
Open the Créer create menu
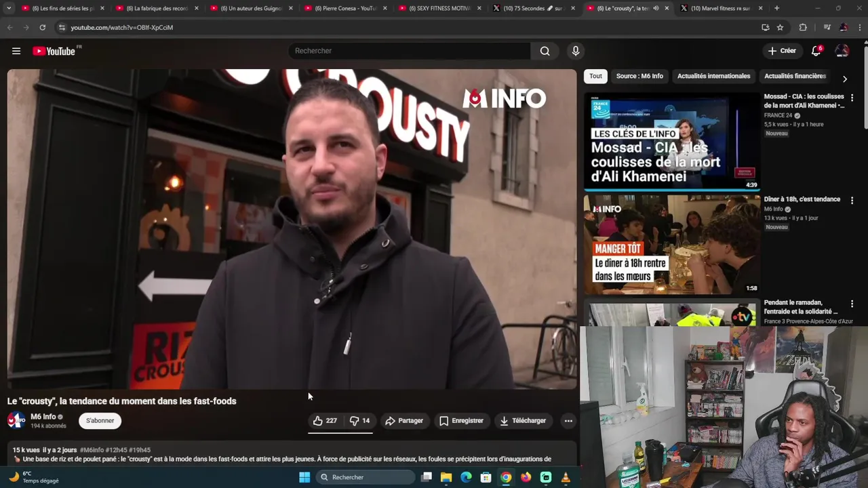click(x=782, y=51)
